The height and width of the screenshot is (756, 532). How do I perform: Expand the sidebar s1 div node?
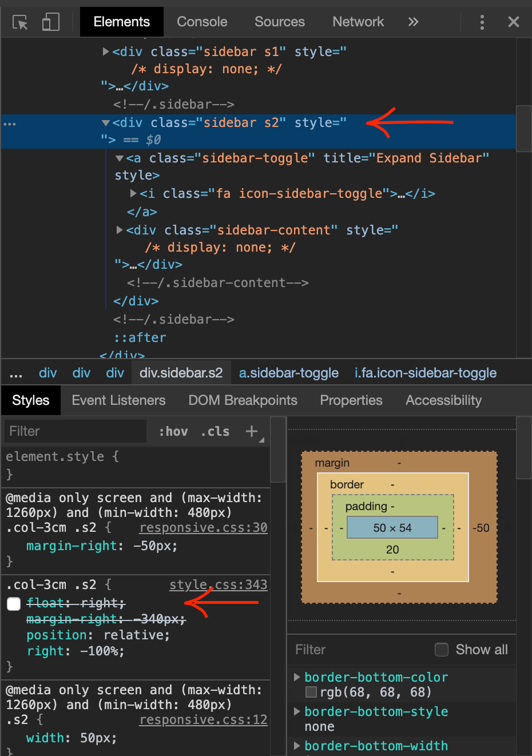coord(106,52)
